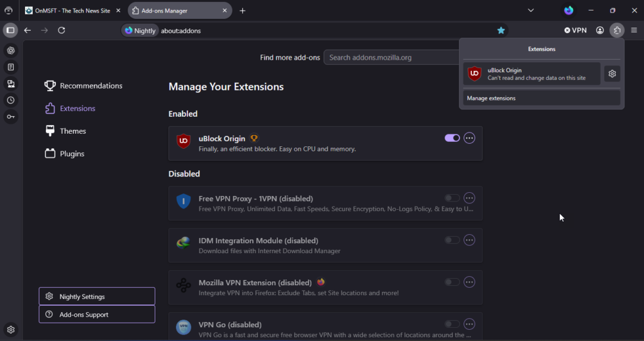
Task: Enable the IDM Integration Module toggle
Action: (452, 240)
